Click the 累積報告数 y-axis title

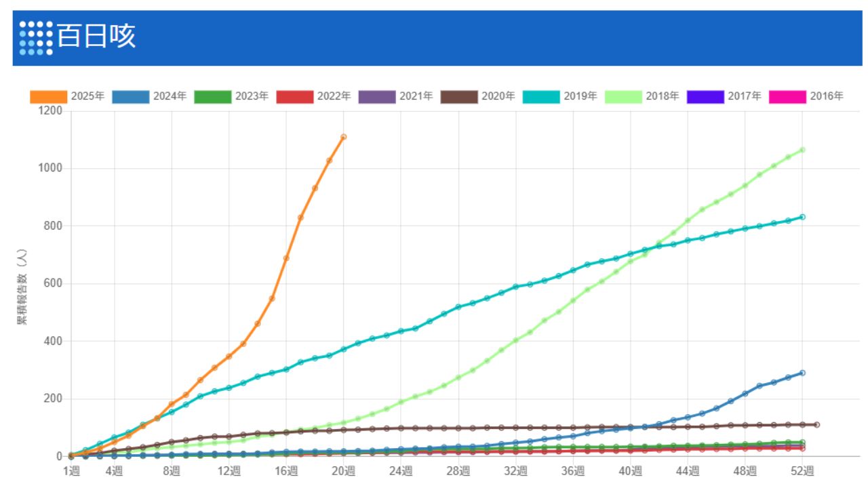22,287
